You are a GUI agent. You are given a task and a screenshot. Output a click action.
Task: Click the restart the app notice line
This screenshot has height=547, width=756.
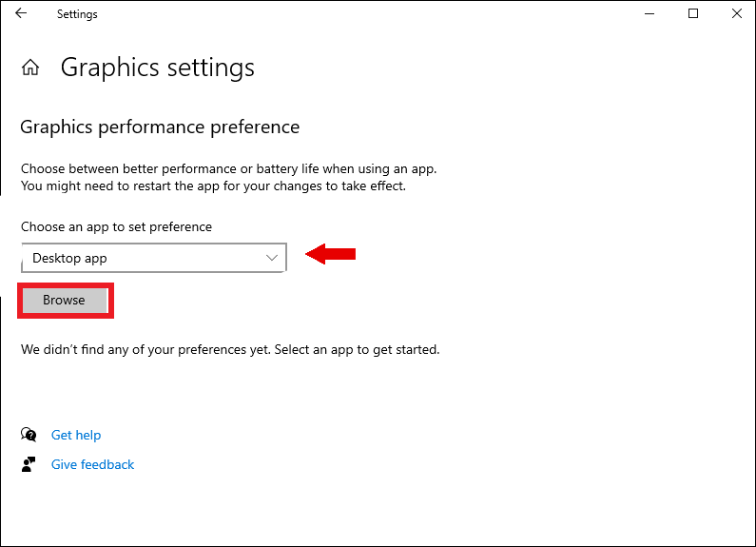213,186
